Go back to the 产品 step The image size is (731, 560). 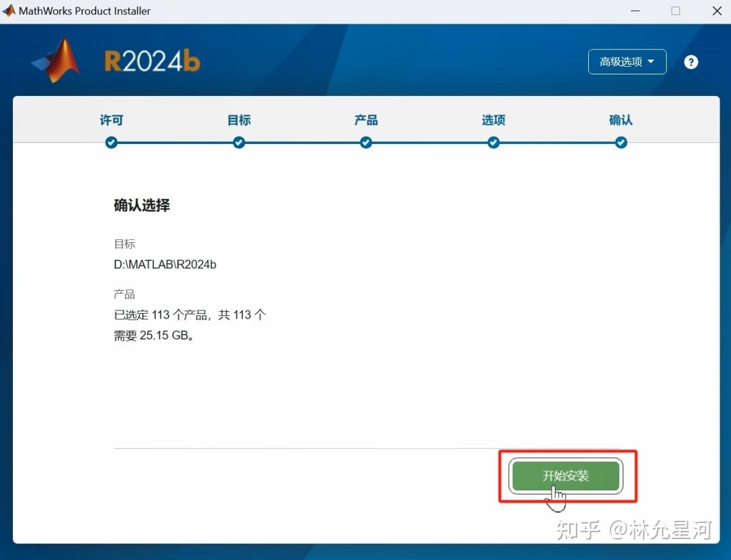coord(365,120)
